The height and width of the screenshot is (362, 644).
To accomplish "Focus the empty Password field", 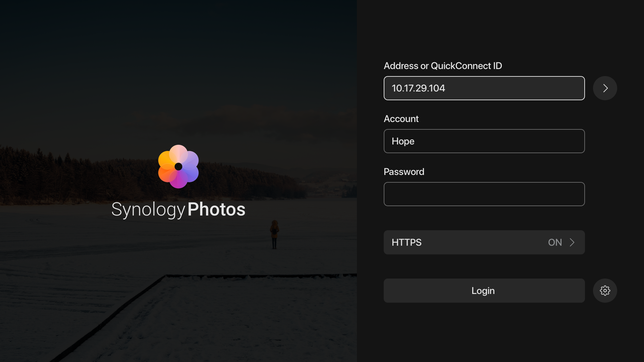I will pos(484,194).
